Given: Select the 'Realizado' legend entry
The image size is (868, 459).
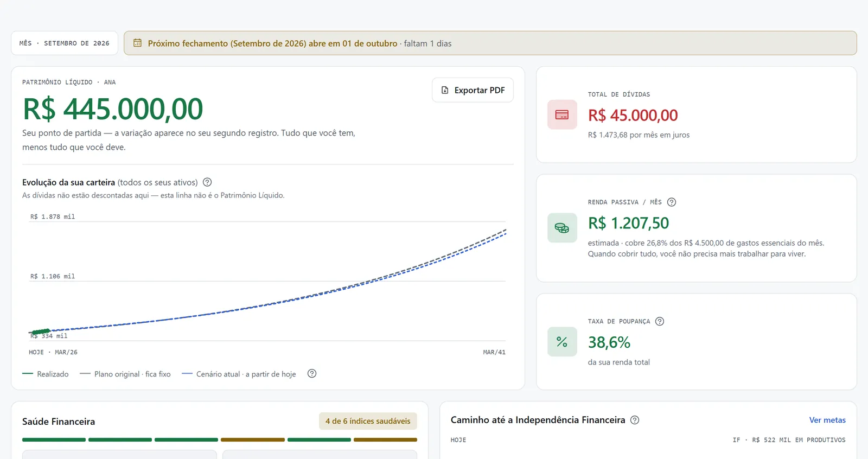Looking at the screenshot, I should point(46,374).
